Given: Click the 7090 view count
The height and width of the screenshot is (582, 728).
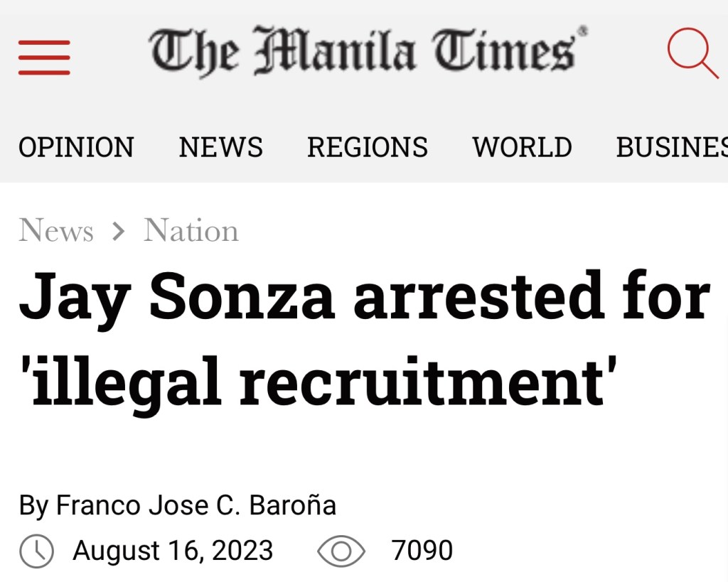Looking at the screenshot, I should click(422, 551).
